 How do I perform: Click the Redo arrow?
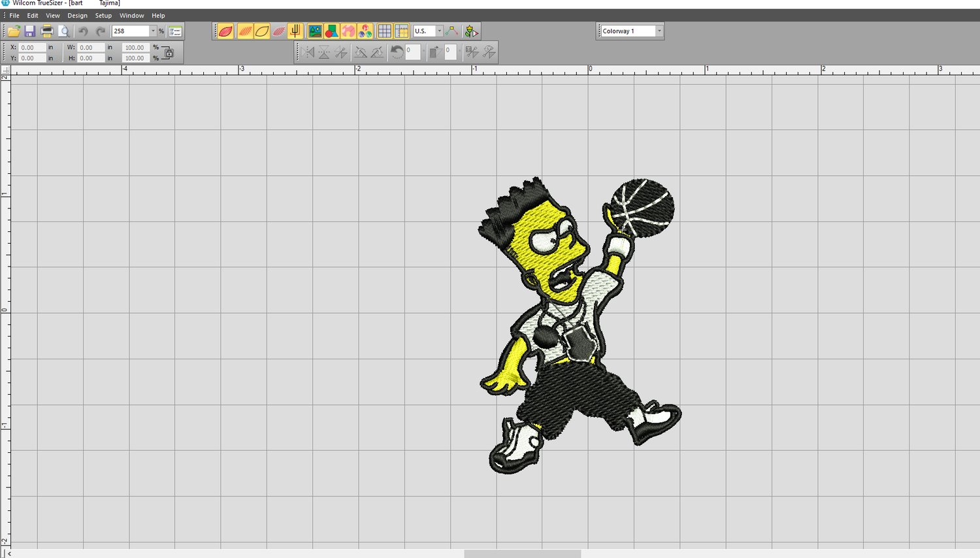(100, 31)
